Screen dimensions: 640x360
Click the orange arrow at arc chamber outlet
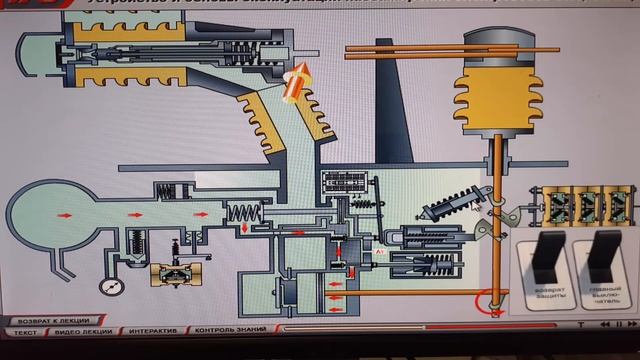coord(297,82)
